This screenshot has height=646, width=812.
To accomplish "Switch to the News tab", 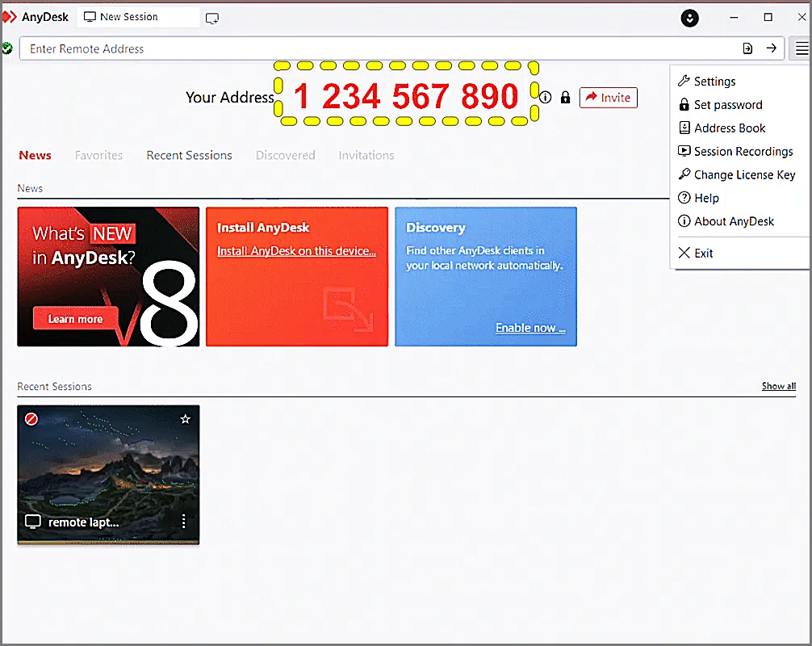I will 36,155.
